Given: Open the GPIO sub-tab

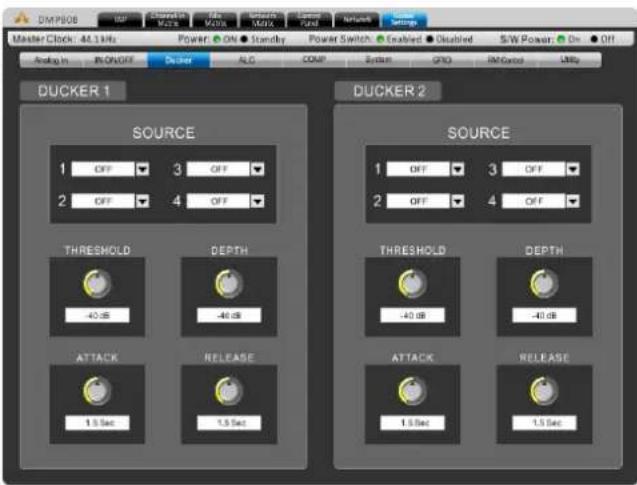Looking at the screenshot, I should tap(442, 60).
